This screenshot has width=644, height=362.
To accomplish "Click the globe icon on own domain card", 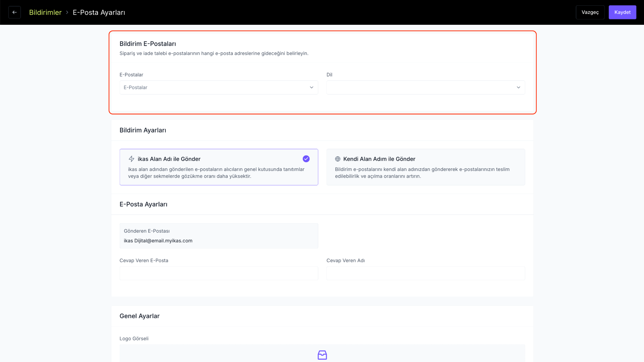I will [338, 159].
